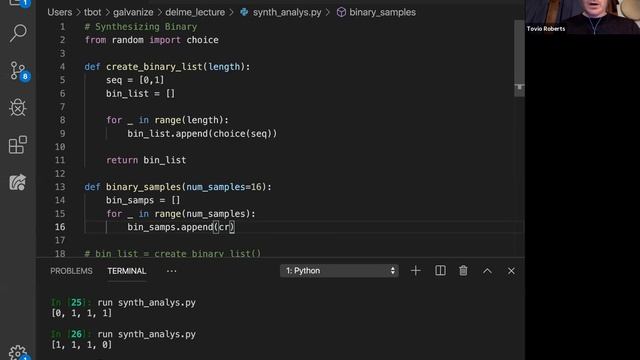Click 'range(length)' on line 8
640x360 pixels.
tap(189, 120)
